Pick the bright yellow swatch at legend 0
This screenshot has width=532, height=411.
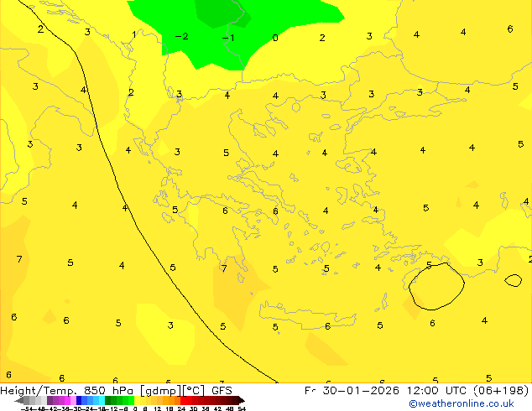point(137,400)
